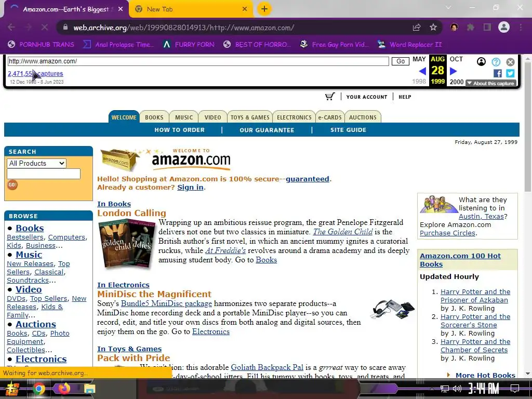This screenshot has width=532, height=399.
Task: Click inside the Amazon search text field
Action: coord(44,174)
